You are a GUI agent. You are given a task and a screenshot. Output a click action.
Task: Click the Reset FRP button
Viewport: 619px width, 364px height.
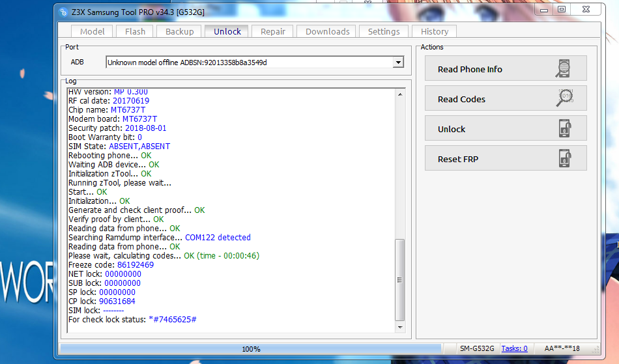(x=506, y=158)
